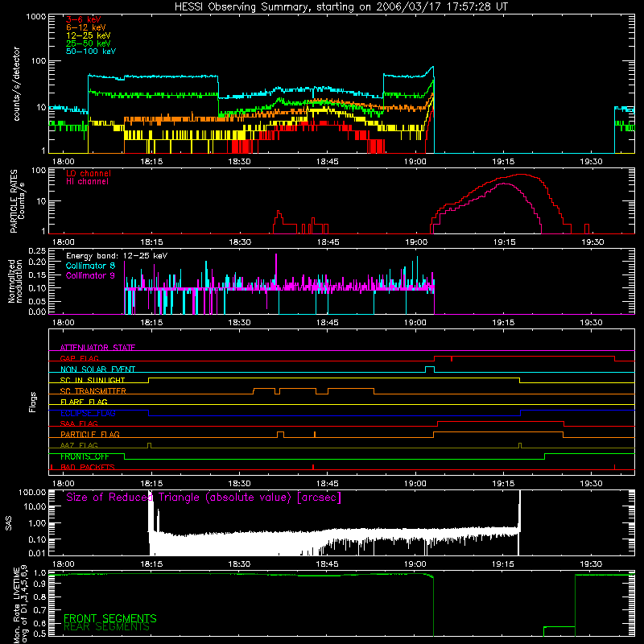
Task: Click the Mon. Rate LIVETIME axis label
Action: 21,604
